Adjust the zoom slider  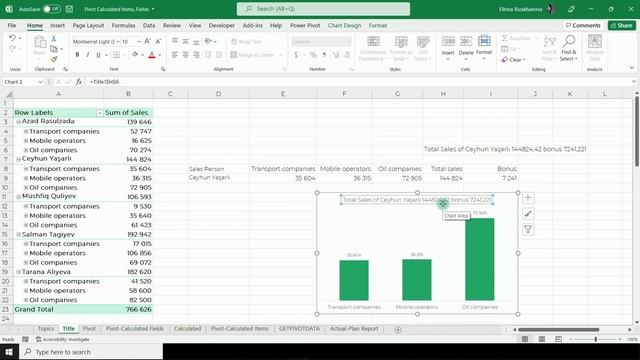[x=596, y=339]
